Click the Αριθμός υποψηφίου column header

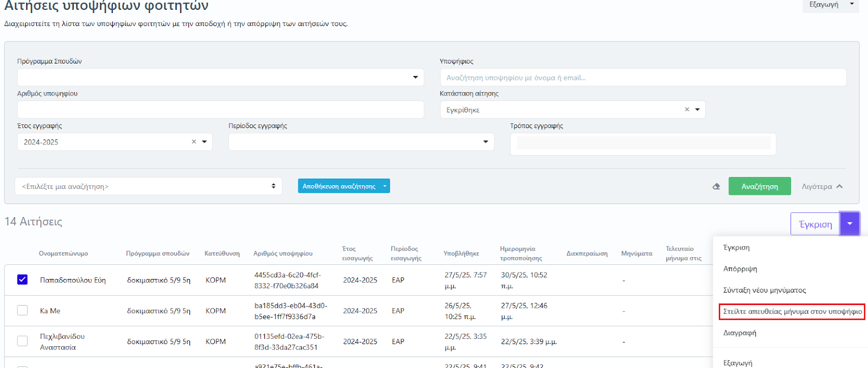click(283, 253)
